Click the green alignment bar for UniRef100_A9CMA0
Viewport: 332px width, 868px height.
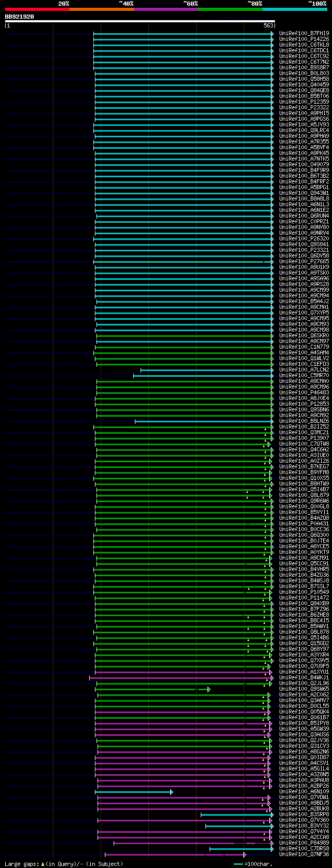pos(185,381)
